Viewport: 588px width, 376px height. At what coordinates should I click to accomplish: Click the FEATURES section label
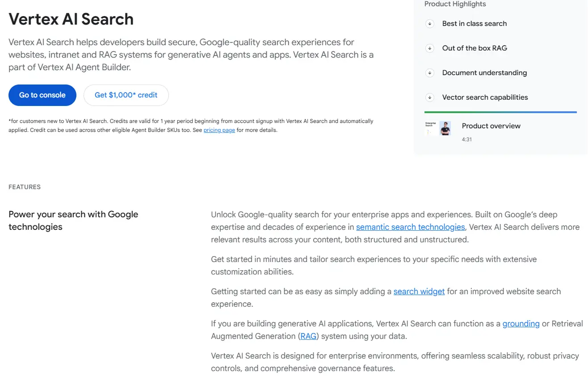click(x=25, y=187)
